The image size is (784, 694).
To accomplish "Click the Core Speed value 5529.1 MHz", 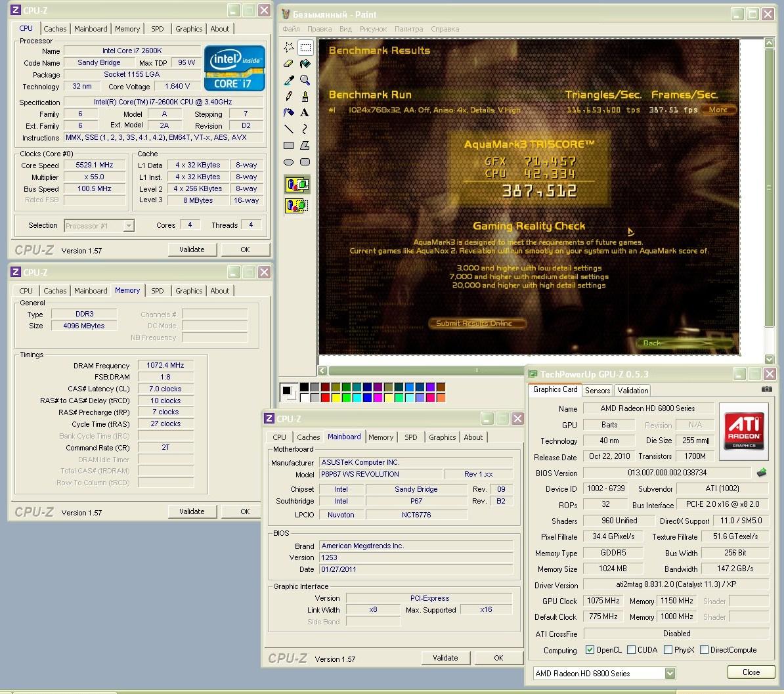I will click(95, 165).
